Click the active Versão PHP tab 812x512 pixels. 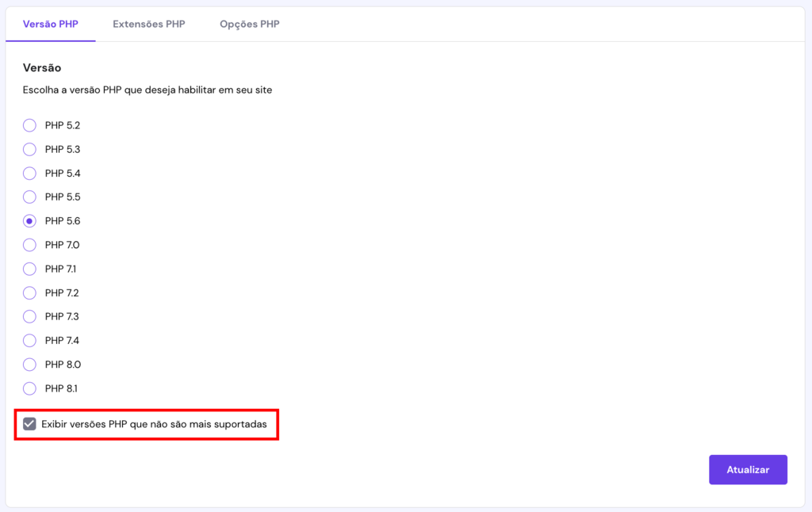[51, 24]
